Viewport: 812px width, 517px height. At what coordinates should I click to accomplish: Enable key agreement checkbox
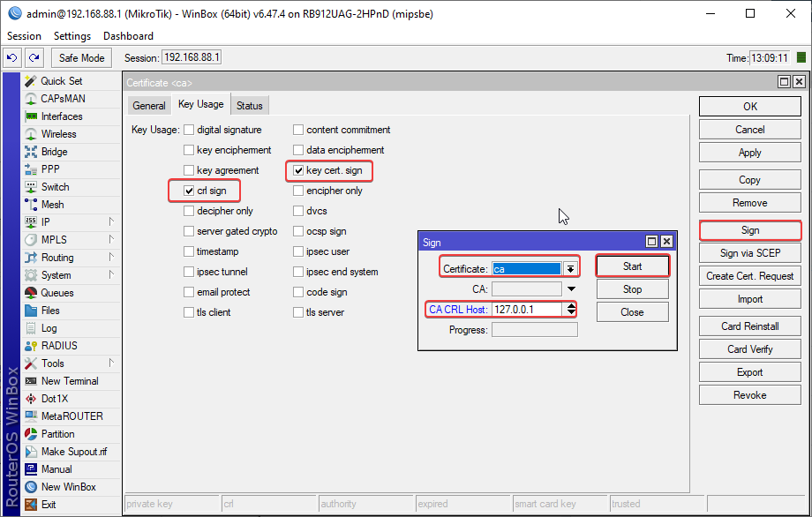(x=189, y=170)
